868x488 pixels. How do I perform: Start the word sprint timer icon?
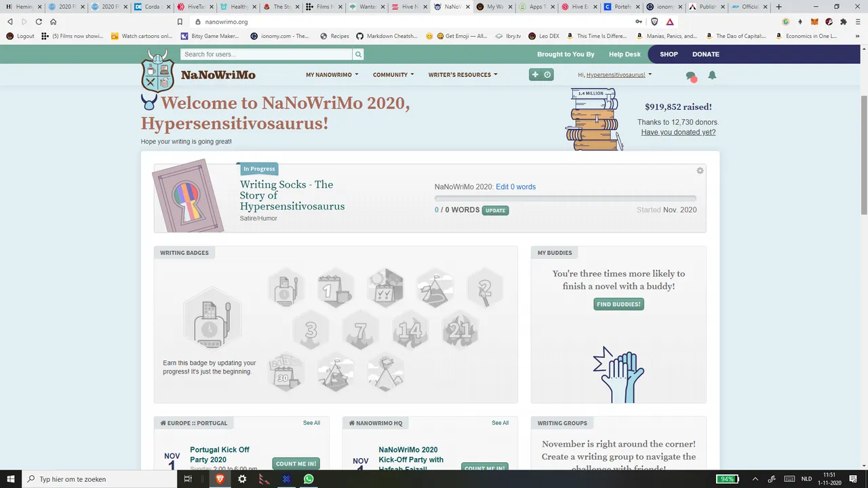(547, 75)
